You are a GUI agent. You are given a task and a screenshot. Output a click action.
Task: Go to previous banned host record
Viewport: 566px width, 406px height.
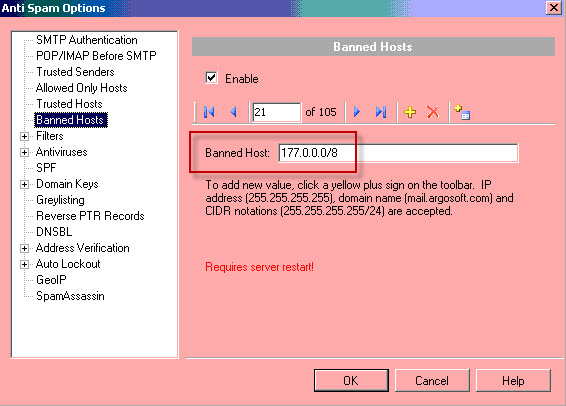(x=233, y=112)
